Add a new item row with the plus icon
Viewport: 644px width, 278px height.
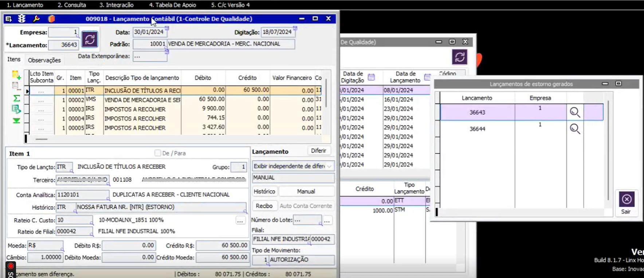click(x=16, y=75)
